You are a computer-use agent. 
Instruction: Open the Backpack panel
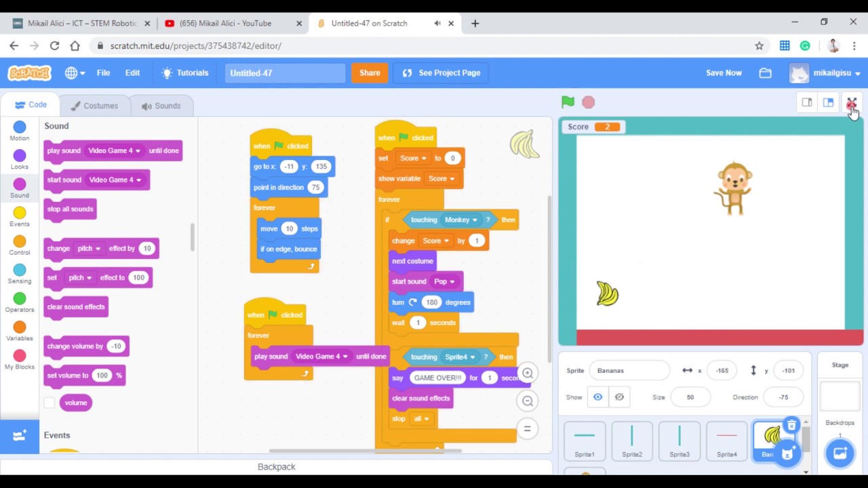276,466
